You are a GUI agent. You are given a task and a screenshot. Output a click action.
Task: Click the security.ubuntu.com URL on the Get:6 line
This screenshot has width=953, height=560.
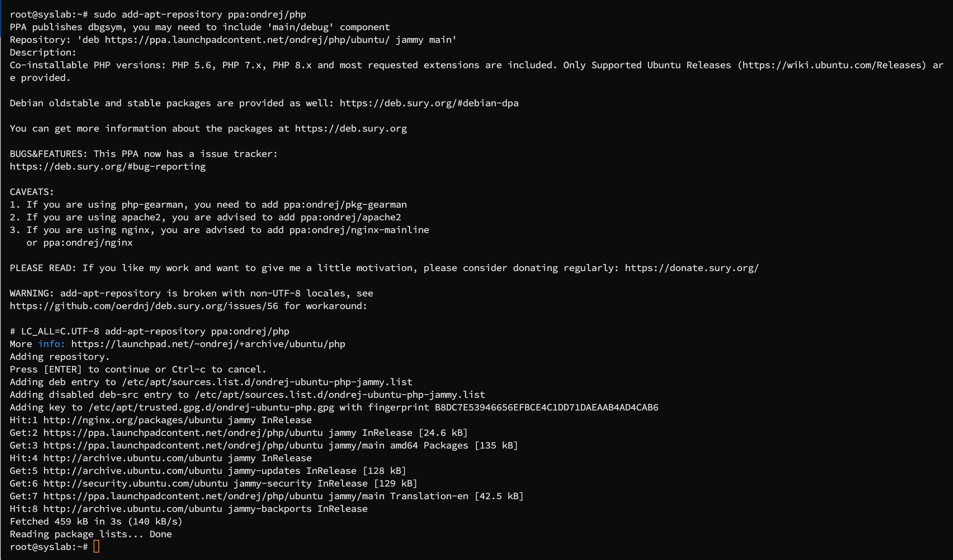click(x=135, y=484)
